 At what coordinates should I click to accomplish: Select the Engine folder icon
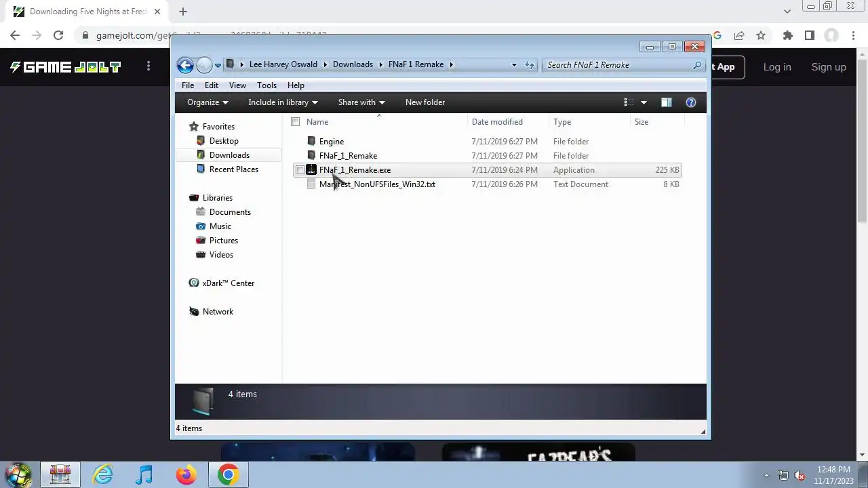click(311, 141)
